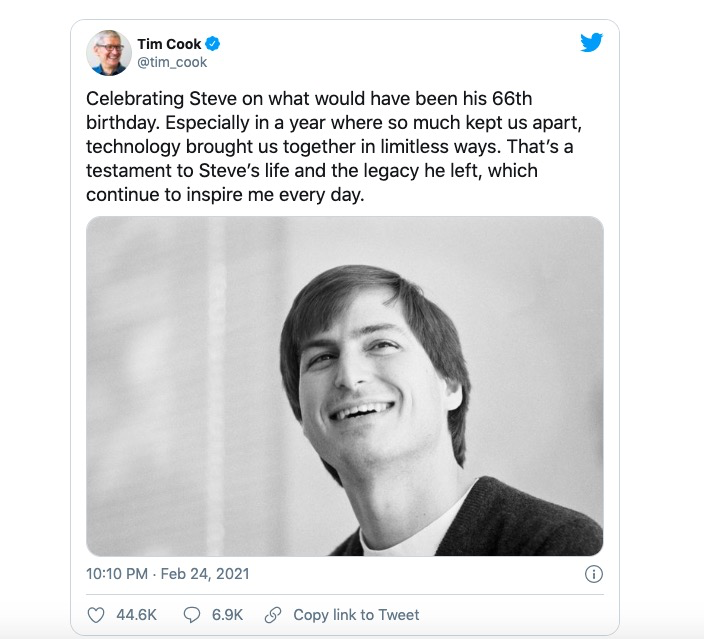Open the @tim_cook handle link

171,62
